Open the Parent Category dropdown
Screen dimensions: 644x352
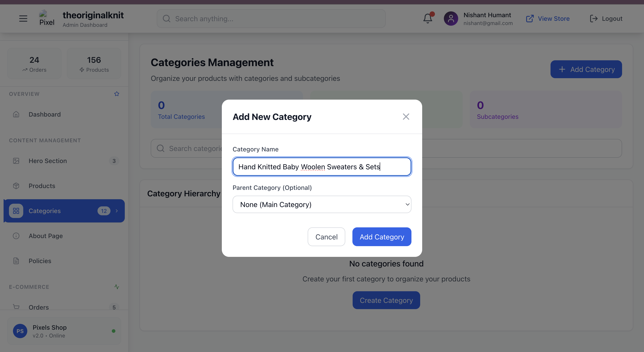(x=322, y=204)
